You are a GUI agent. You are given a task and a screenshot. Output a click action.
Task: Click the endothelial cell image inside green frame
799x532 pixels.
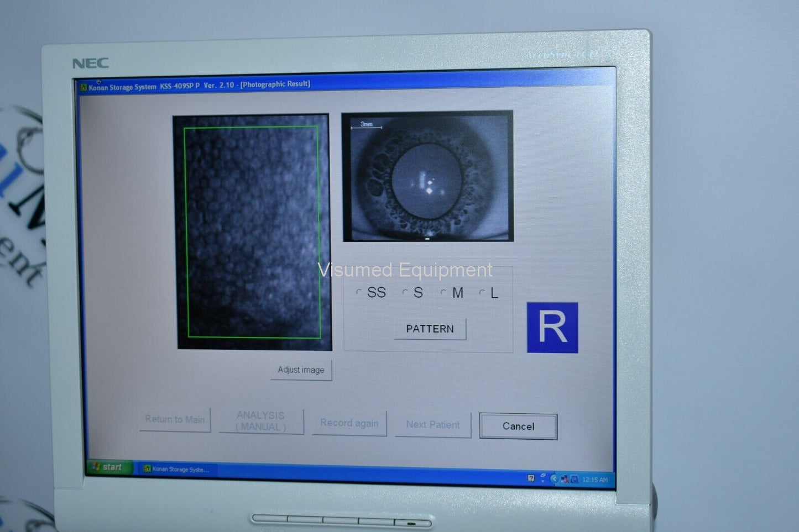click(252, 232)
